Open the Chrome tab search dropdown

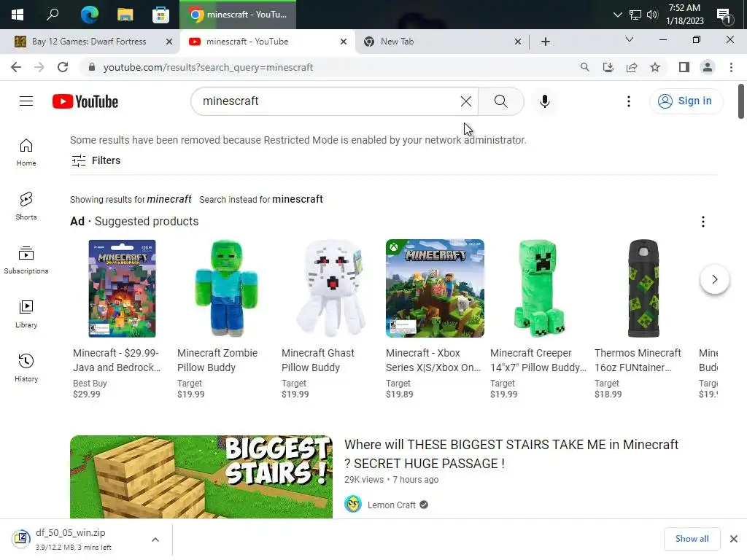click(x=630, y=40)
